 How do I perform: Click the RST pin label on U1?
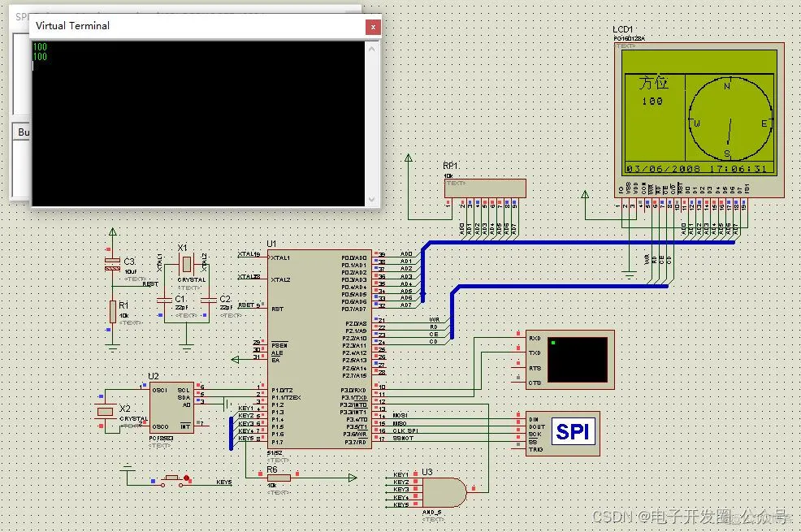(277, 309)
